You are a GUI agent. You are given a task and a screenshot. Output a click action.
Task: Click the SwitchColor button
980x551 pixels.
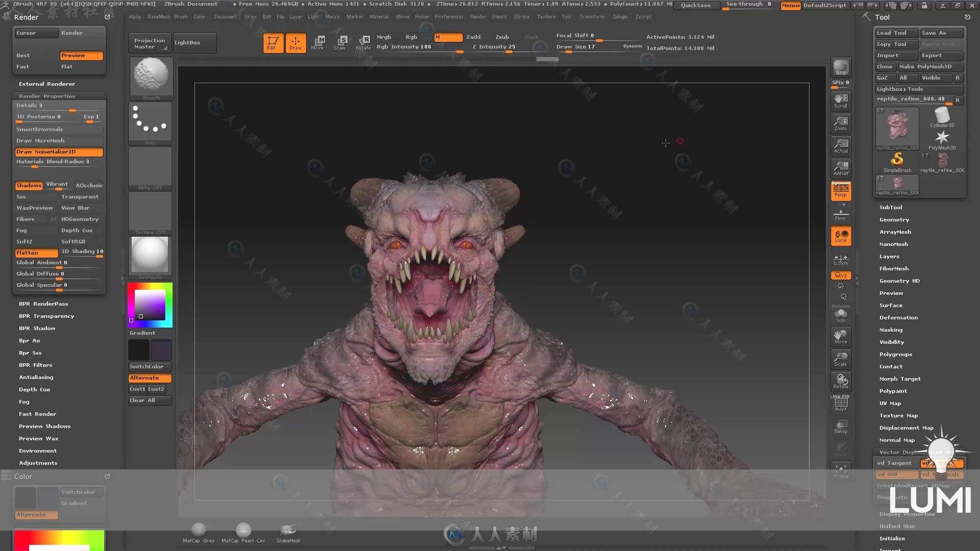(150, 367)
